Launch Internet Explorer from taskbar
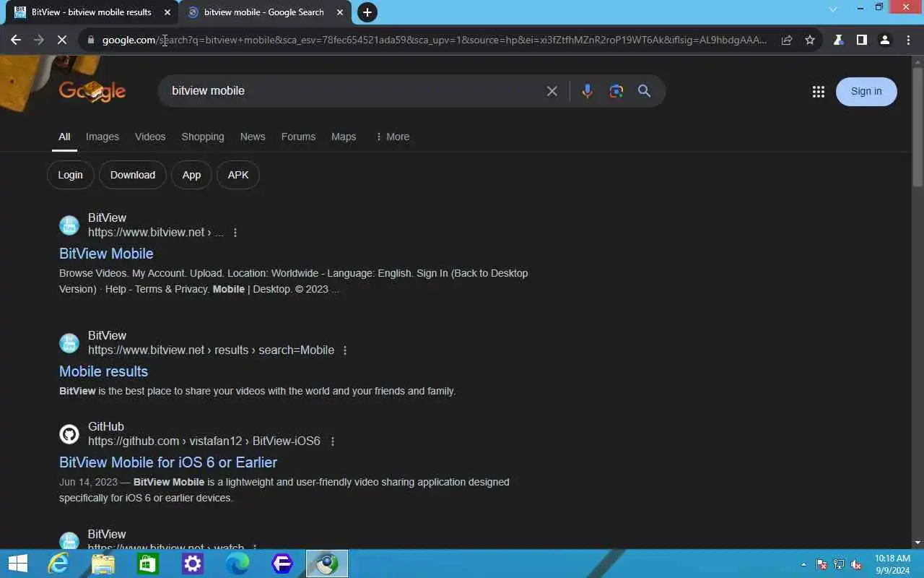The width and height of the screenshot is (924, 578). pos(58,564)
